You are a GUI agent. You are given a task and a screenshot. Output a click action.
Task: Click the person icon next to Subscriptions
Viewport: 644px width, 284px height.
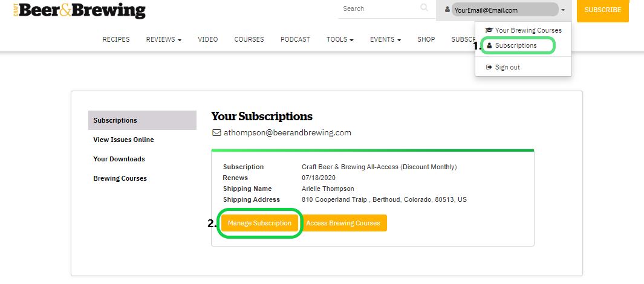[x=489, y=45]
